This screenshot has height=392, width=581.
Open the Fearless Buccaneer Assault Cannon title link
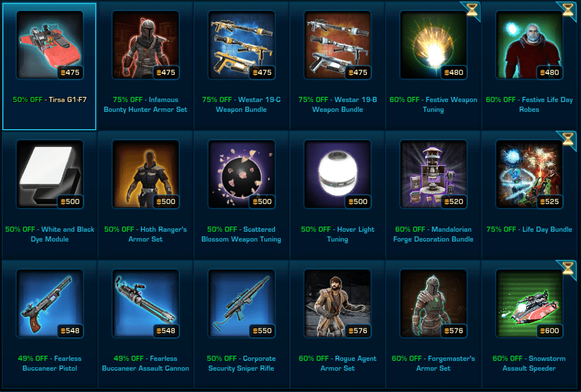pos(145,363)
